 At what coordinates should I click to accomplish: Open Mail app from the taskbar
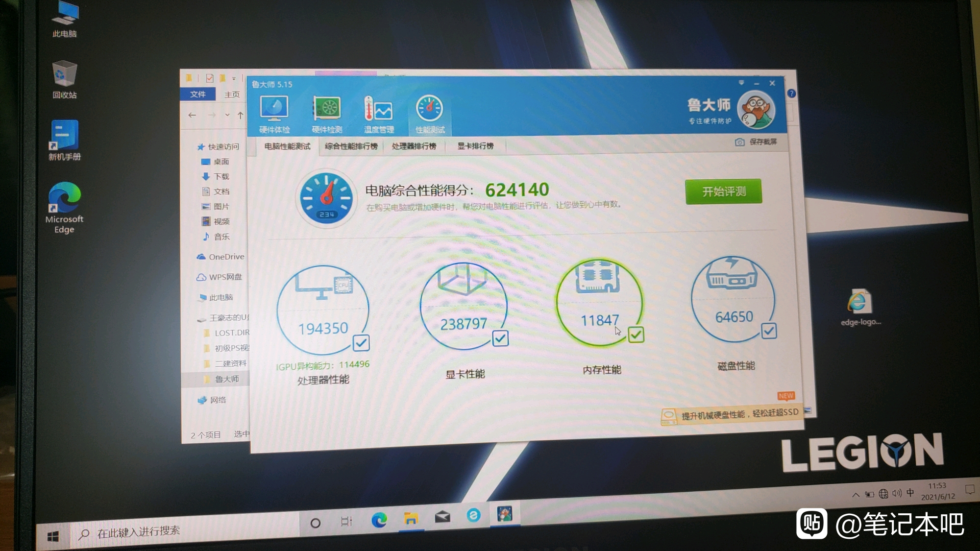(x=442, y=516)
